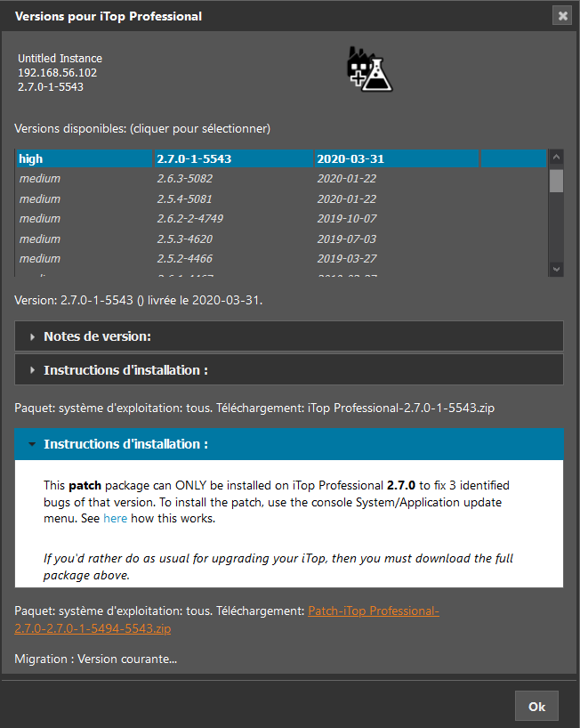
Task: Click the 2020-01-22 date of version 2.6.3-5082
Action: [346, 179]
